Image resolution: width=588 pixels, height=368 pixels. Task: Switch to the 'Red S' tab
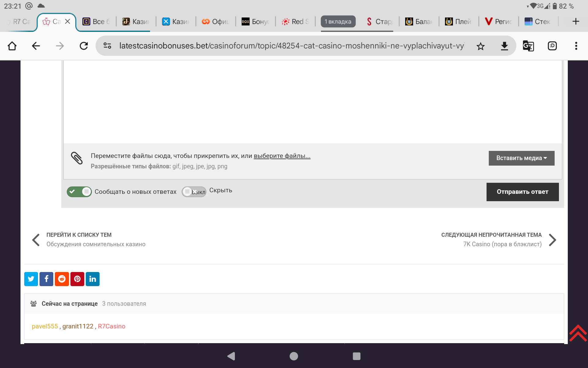click(295, 21)
